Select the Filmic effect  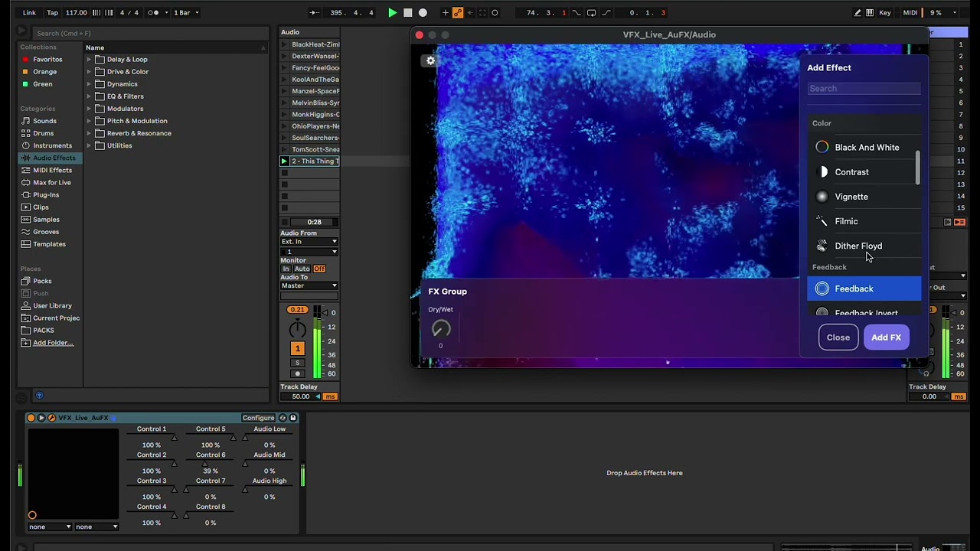[x=863, y=221]
